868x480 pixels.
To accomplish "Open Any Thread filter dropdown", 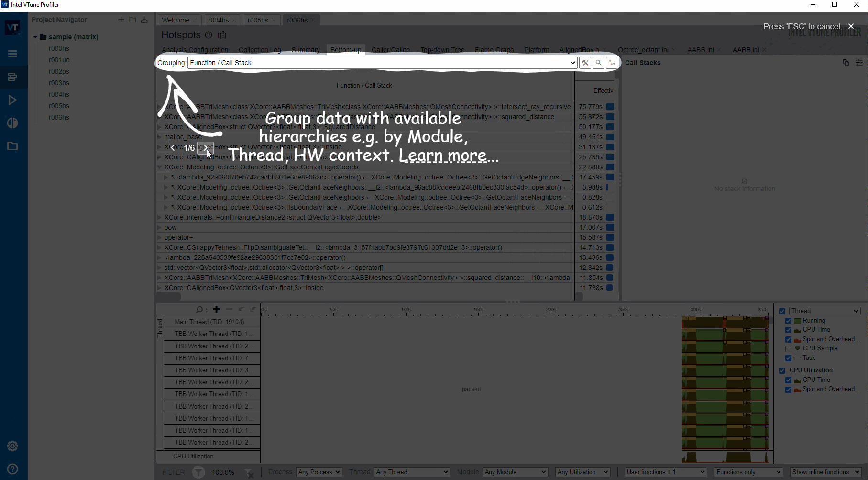I will click(412, 472).
